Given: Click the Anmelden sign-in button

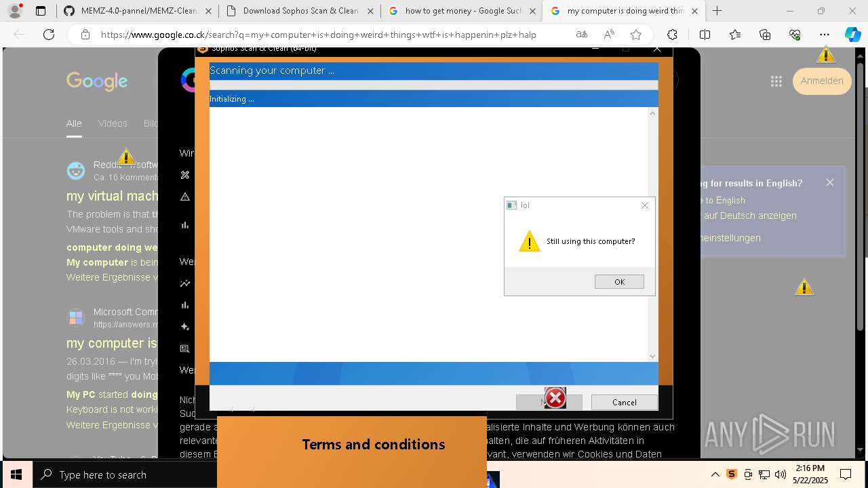Looking at the screenshot, I should (x=822, y=81).
